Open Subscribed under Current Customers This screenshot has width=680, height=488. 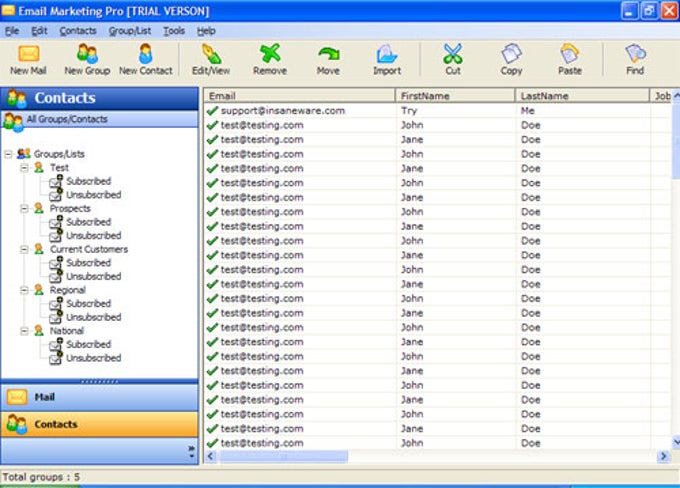pos(88,263)
